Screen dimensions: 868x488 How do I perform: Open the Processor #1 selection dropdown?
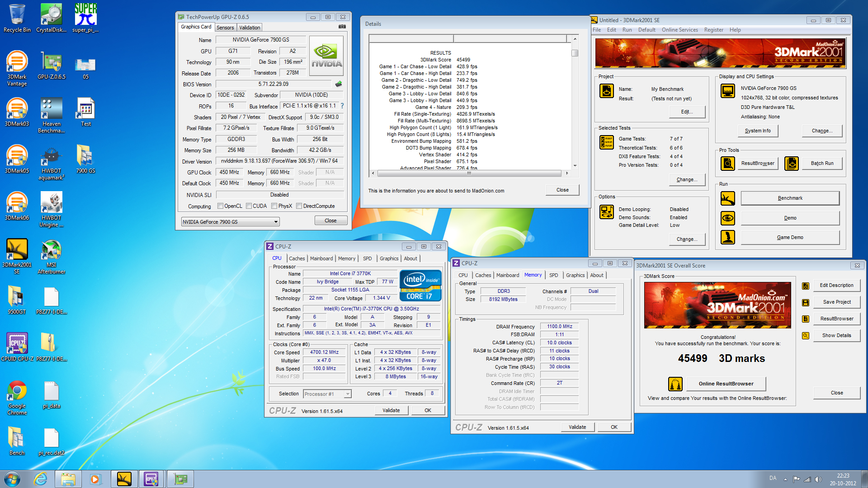tap(327, 394)
